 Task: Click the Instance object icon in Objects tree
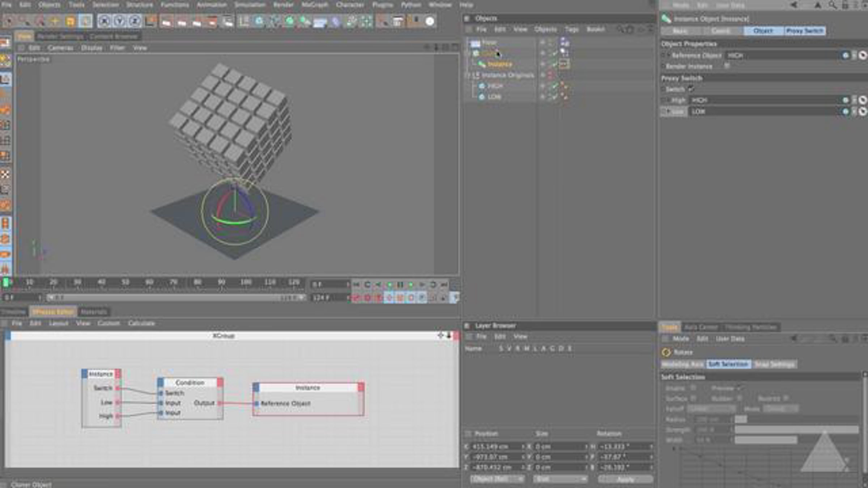[x=482, y=64]
